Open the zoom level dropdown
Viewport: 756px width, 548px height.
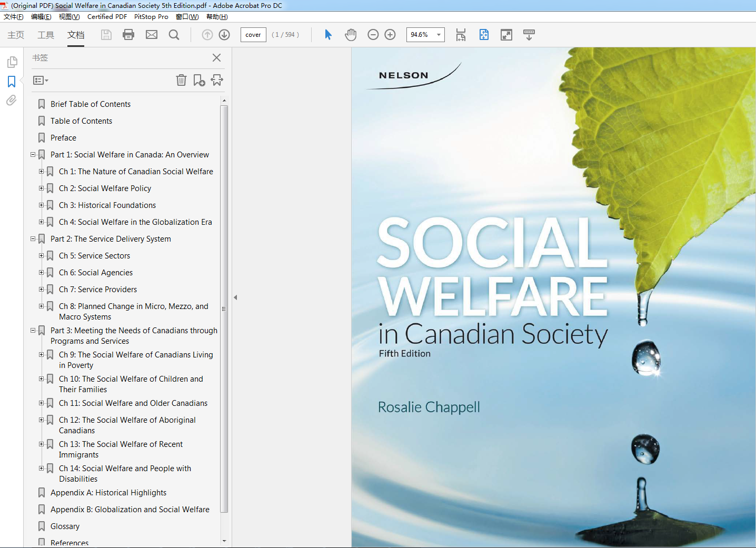coord(439,35)
